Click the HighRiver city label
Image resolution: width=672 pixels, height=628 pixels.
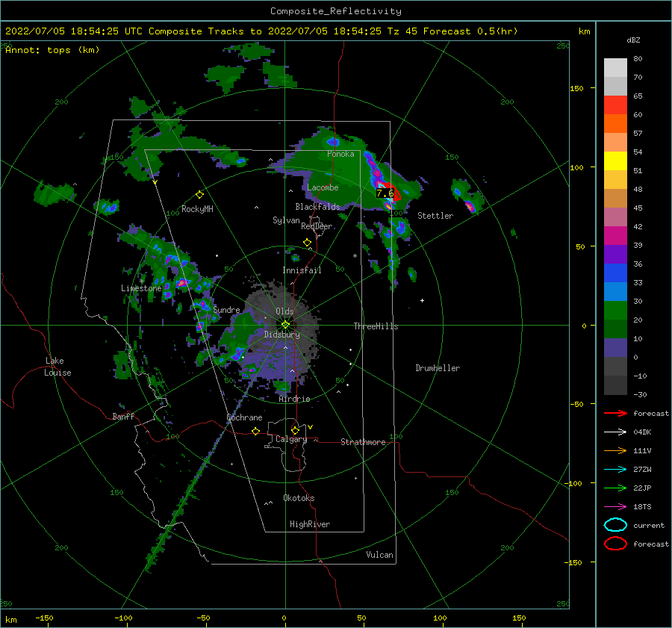pos(310,524)
